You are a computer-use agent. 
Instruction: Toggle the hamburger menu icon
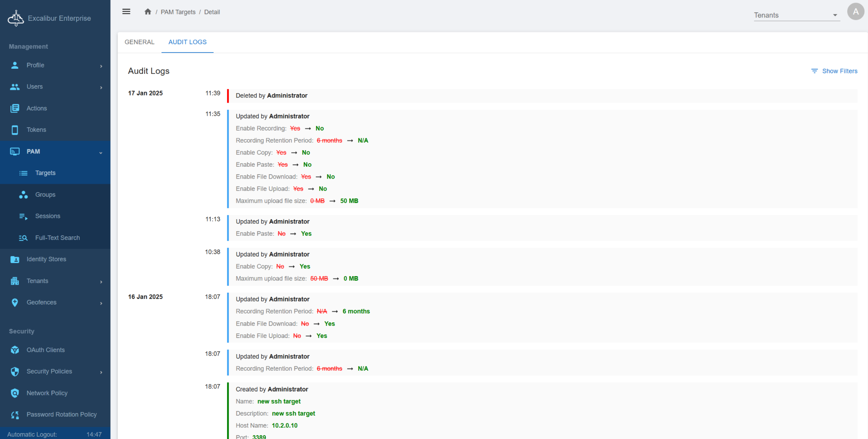click(x=126, y=11)
